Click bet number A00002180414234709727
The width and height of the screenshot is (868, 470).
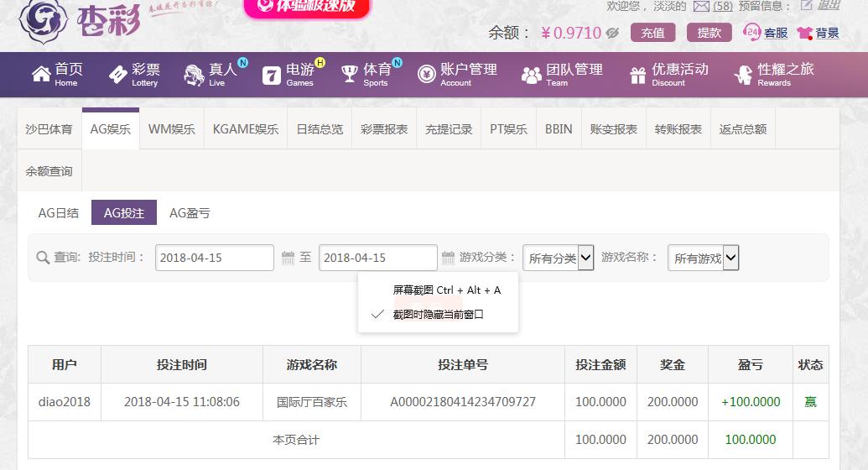click(x=463, y=402)
